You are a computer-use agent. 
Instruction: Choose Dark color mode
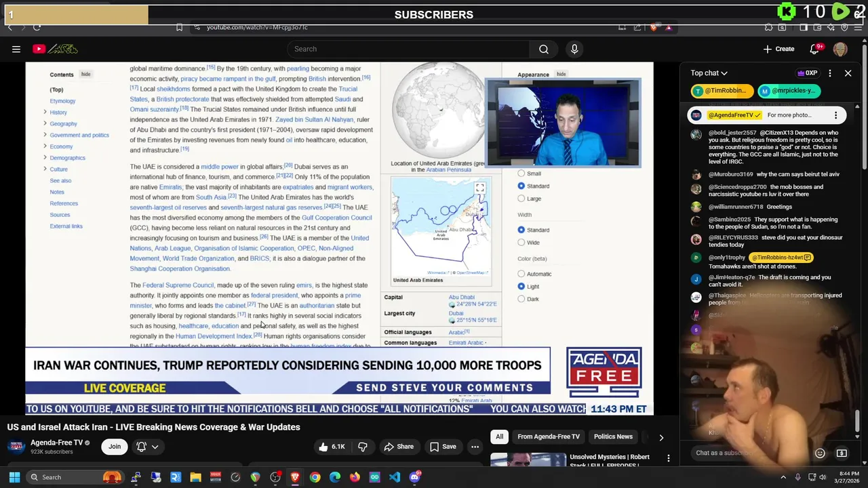521,299
